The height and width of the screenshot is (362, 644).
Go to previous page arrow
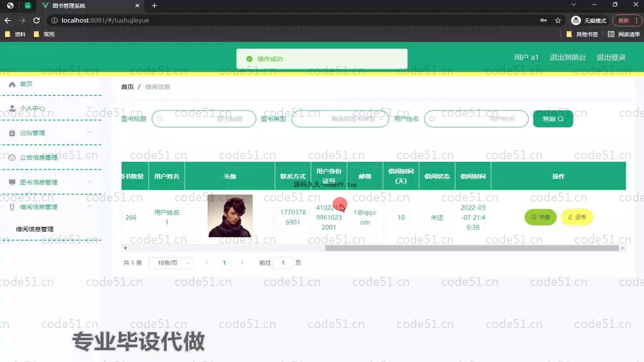click(207, 263)
